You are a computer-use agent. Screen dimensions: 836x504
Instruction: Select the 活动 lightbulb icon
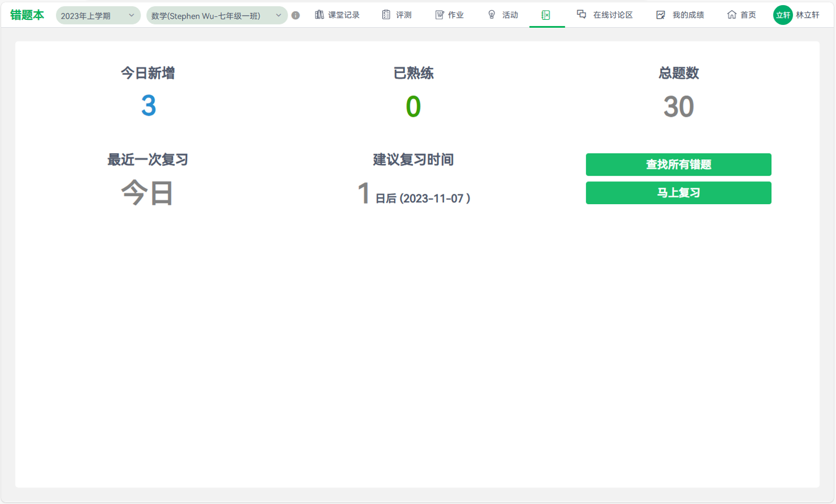point(492,15)
